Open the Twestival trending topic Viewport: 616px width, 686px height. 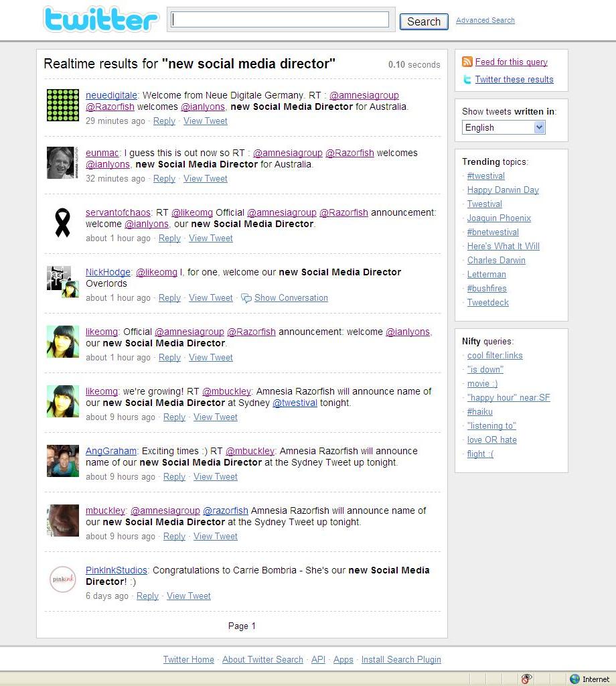(x=484, y=204)
